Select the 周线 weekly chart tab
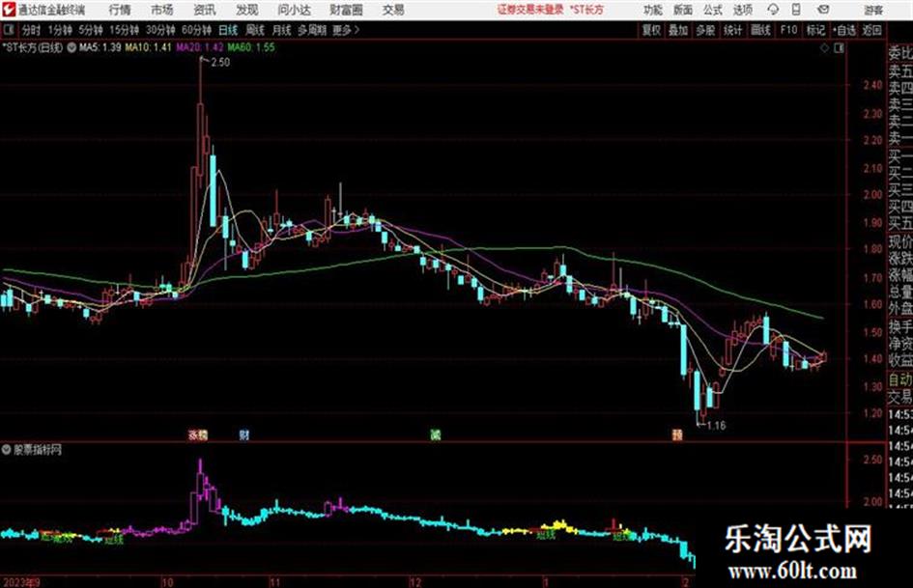The width and height of the screenshot is (913, 588). pos(254,30)
